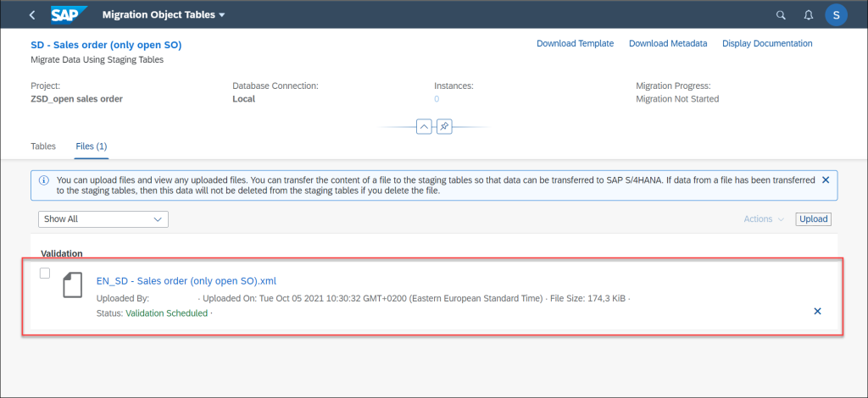The width and height of the screenshot is (868, 398).
Task: Click the Upload button
Action: [813, 218]
